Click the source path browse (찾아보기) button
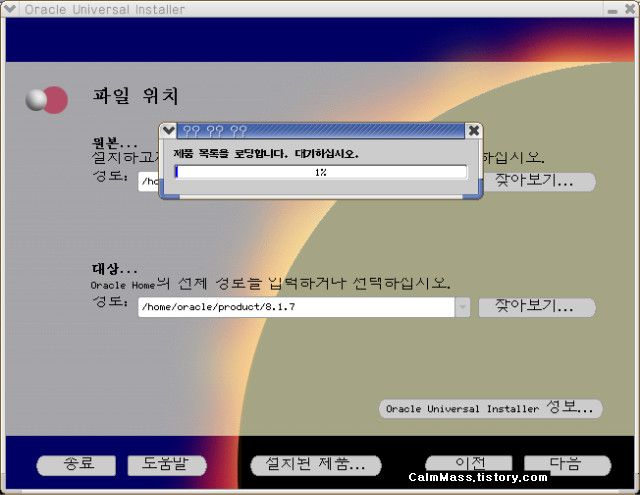 click(538, 181)
